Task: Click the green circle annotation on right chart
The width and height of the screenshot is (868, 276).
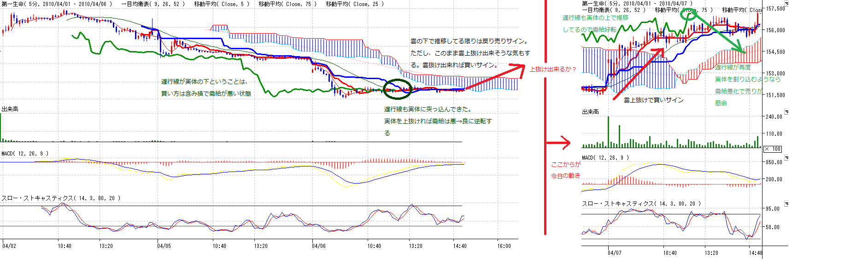Action: (689, 15)
